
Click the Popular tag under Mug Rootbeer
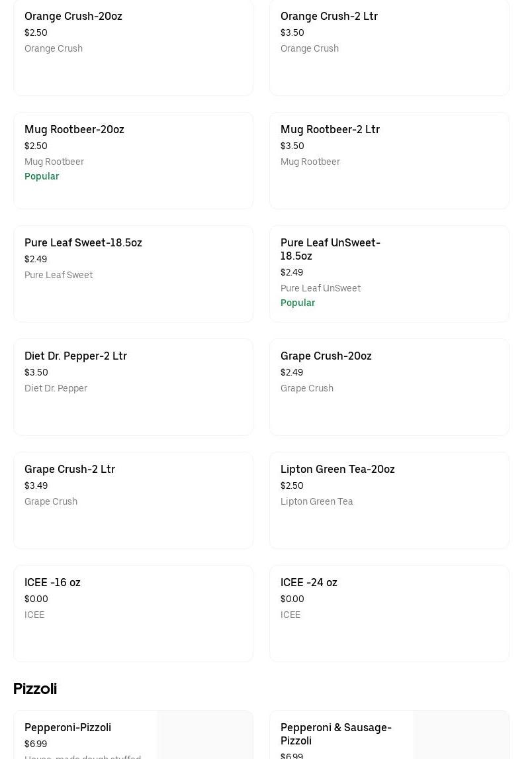click(x=42, y=177)
